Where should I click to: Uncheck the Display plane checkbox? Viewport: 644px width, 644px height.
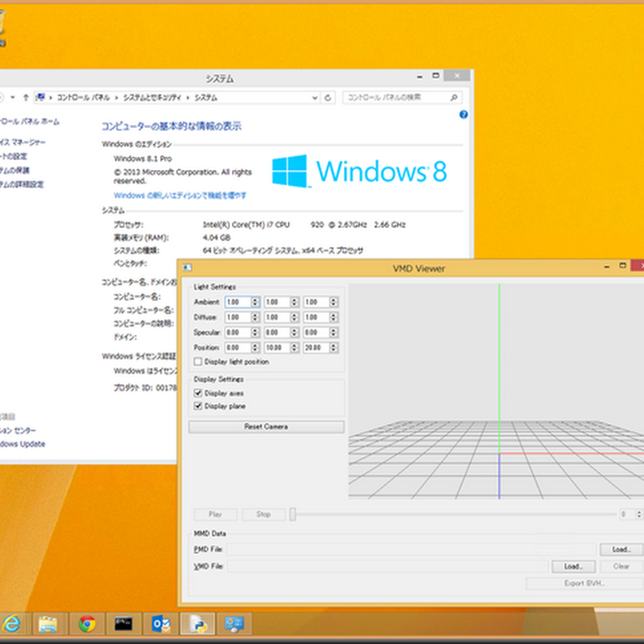(x=199, y=407)
